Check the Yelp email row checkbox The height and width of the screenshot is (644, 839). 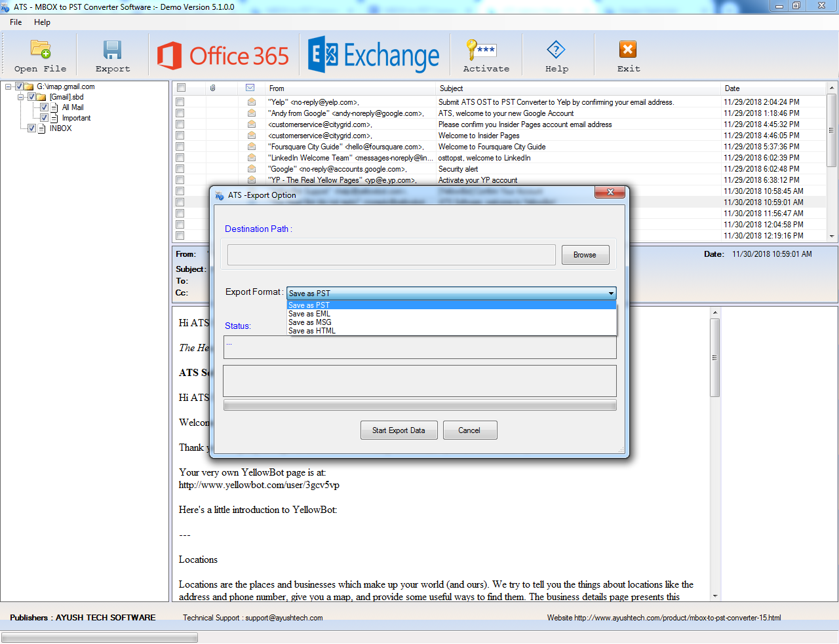180,102
